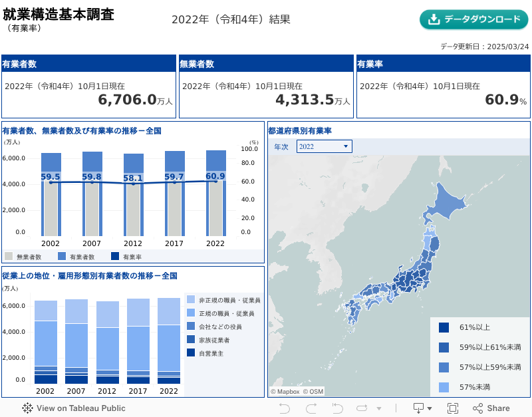The width and height of the screenshot is (532, 417).
Task: Open the OSM attribution link
Action: 313,392
